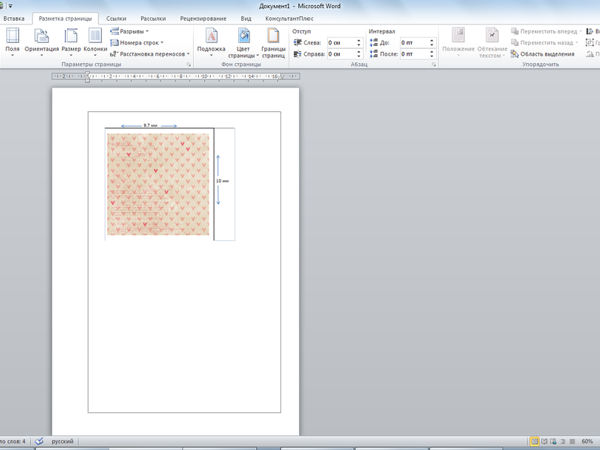Click the русский language indicator
Screen dimensions: 600x450
[x=62, y=441]
